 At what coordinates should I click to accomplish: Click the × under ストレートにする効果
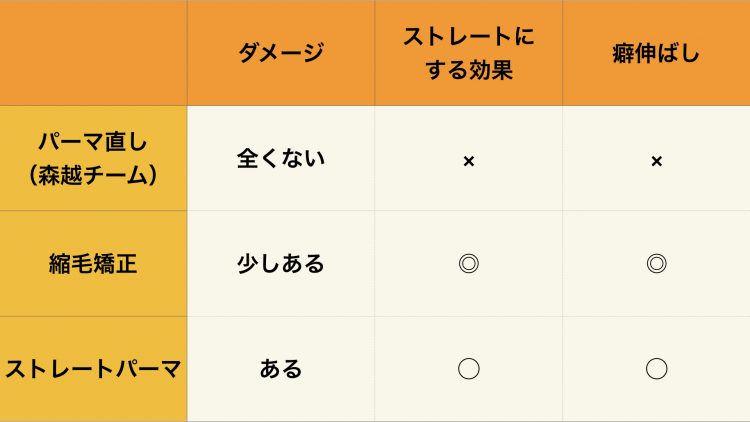[x=469, y=161]
